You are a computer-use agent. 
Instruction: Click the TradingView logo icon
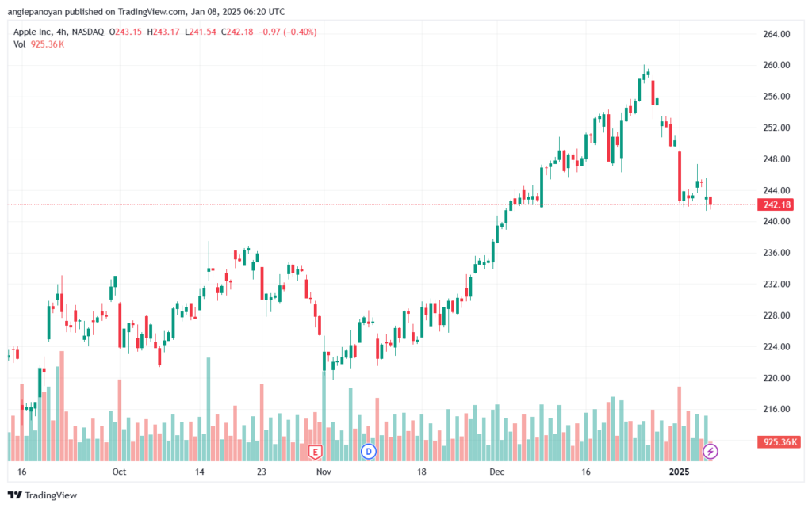(x=15, y=495)
